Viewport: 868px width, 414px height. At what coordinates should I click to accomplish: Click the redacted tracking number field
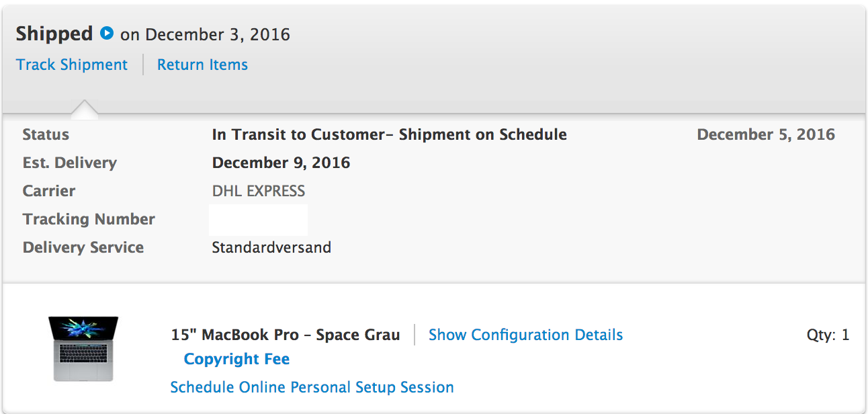coord(258,220)
